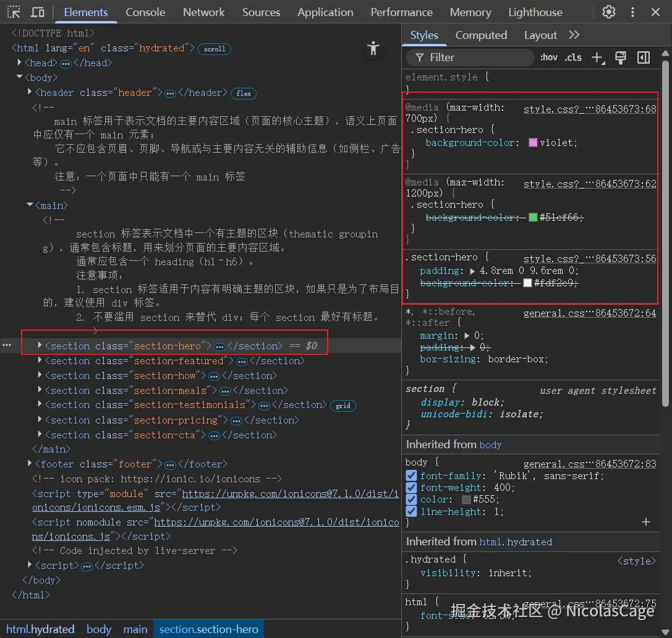
Task: Expand the section-hero node arrow
Action: pos(40,345)
